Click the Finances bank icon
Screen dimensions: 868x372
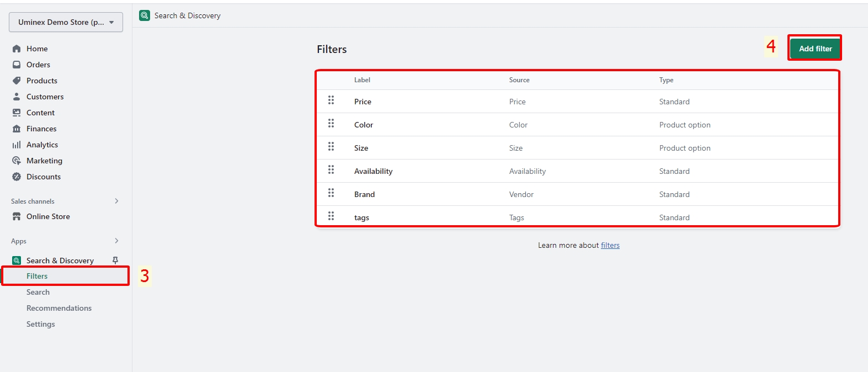tap(17, 129)
